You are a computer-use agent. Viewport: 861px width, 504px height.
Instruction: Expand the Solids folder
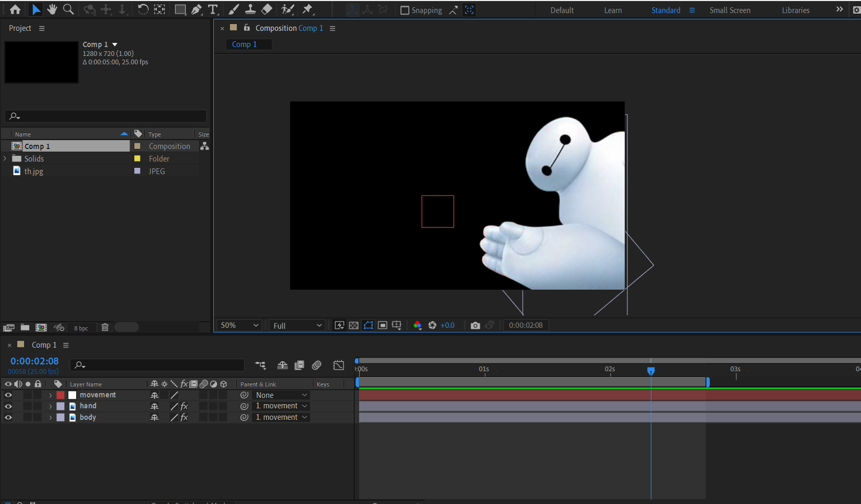tap(5, 158)
